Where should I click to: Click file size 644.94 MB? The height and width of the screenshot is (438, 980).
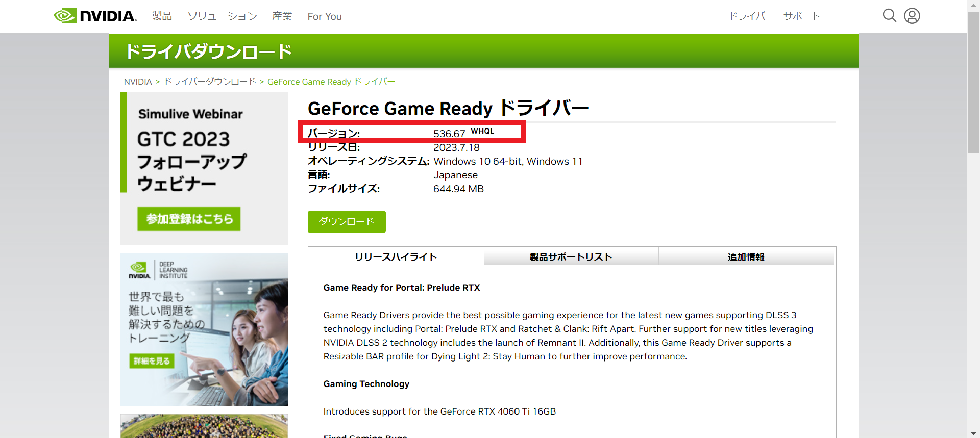pyautogui.click(x=458, y=189)
